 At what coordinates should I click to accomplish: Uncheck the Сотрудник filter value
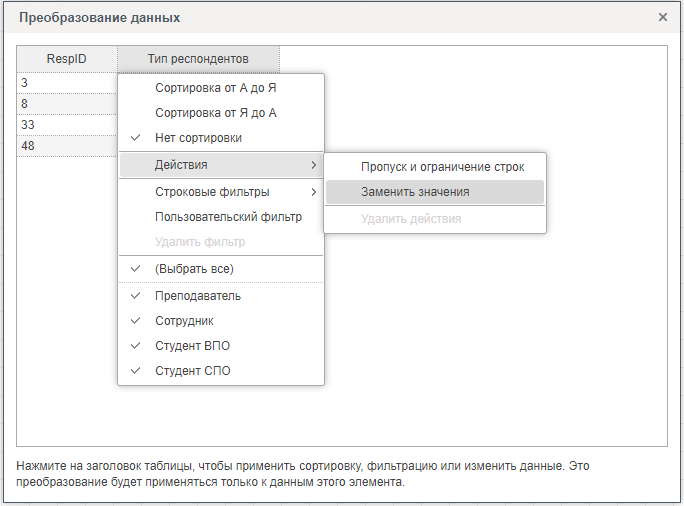pyautogui.click(x=184, y=321)
